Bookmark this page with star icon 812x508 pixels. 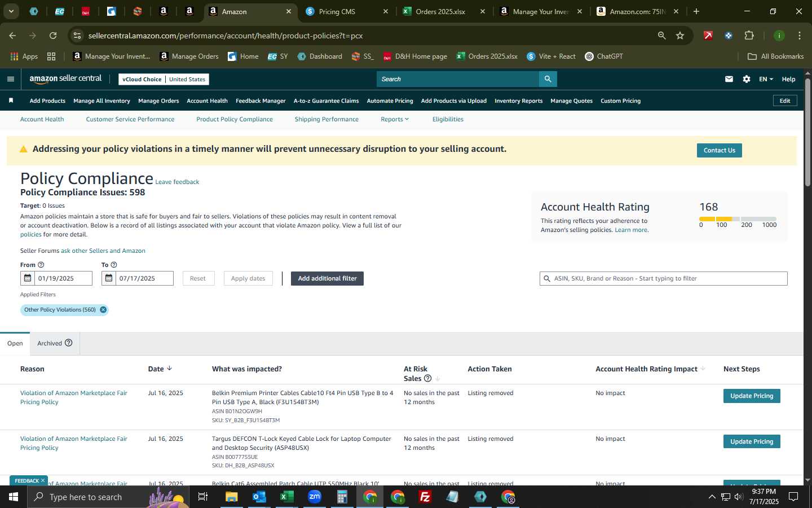[x=680, y=36]
